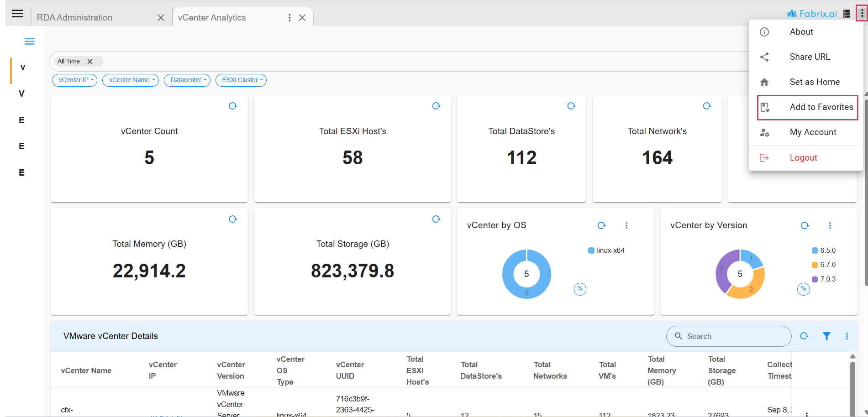This screenshot has width=868, height=417.
Task: Click Logout in the user menu
Action: pos(803,158)
